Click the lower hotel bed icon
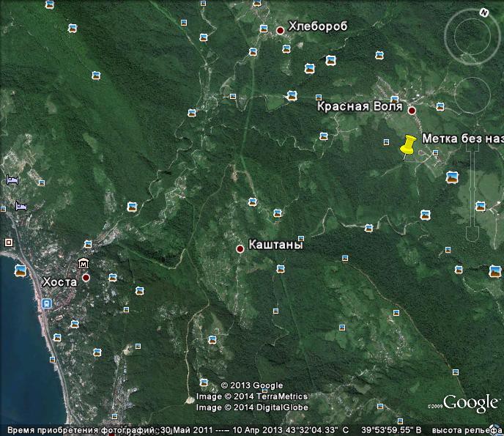Image resolution: width=504 pixels, height=436 pixels. click(21, 207)
